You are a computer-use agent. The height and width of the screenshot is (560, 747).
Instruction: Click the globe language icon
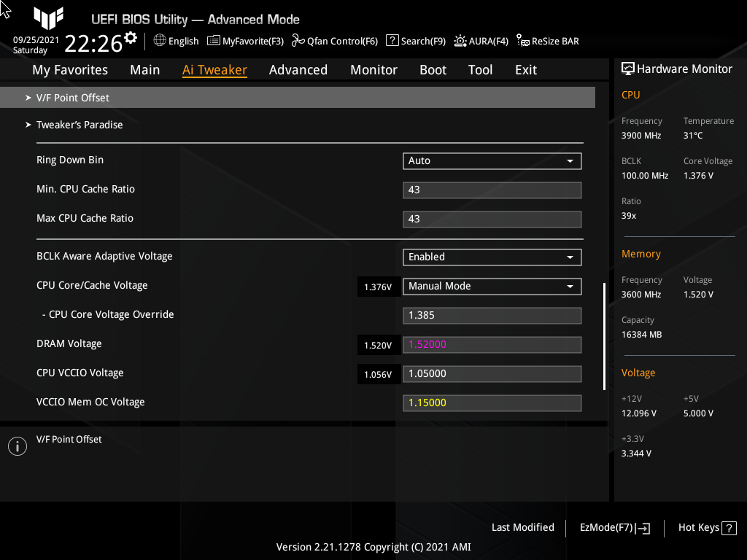pyautogui.click(x=160, y=41)
